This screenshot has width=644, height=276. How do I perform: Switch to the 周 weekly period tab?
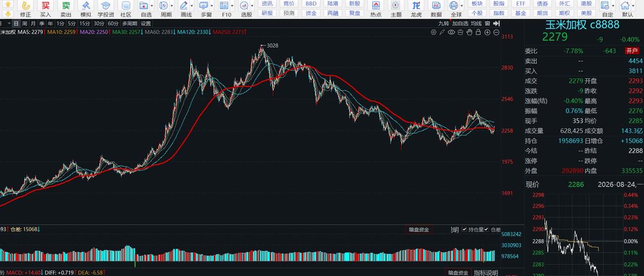point(25,23)
